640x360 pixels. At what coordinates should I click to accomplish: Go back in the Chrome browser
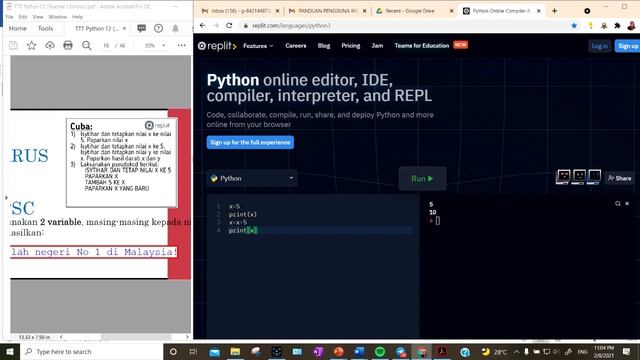[202, 25]
